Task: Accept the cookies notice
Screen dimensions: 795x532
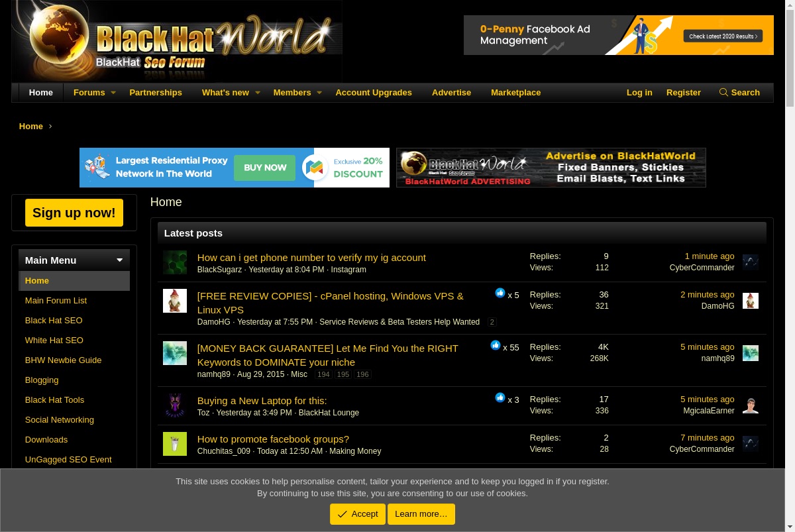Action: (x=358, y=514)
